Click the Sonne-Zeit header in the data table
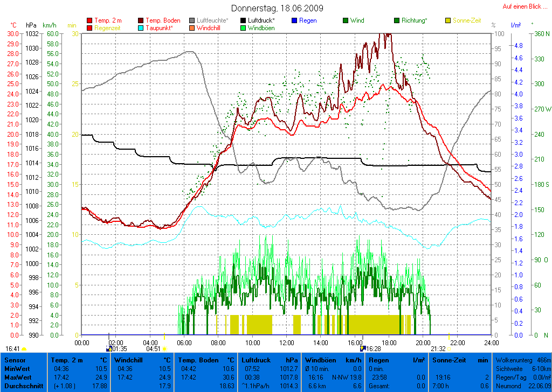552x392 pixels. [x=450, y=360]
